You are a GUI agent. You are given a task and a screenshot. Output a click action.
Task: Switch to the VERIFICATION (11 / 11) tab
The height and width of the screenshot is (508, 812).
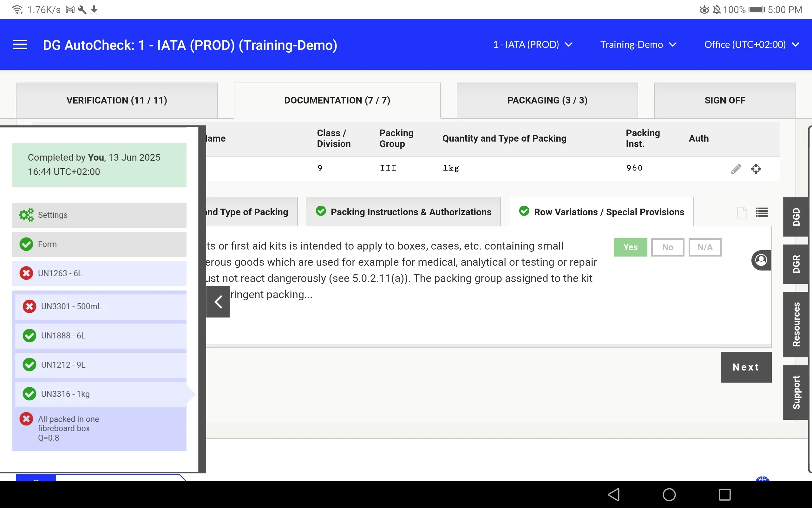tap(117, 100)
